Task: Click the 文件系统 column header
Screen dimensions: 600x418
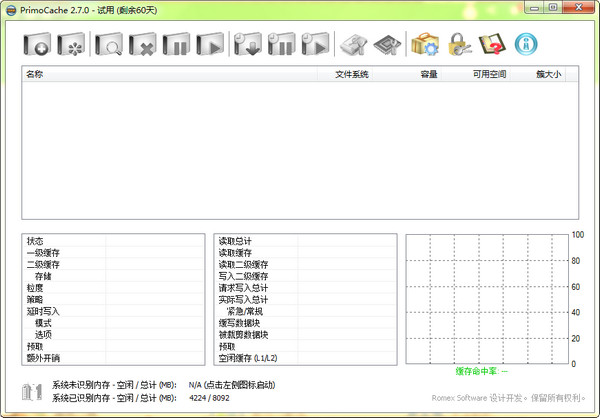Action: (x=352, y=74)
